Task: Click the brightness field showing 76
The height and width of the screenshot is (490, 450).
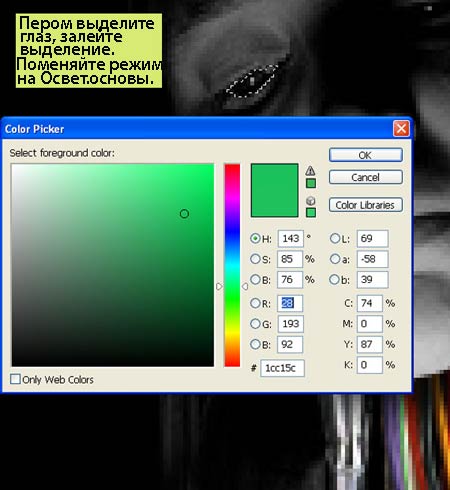Action: 290,279
